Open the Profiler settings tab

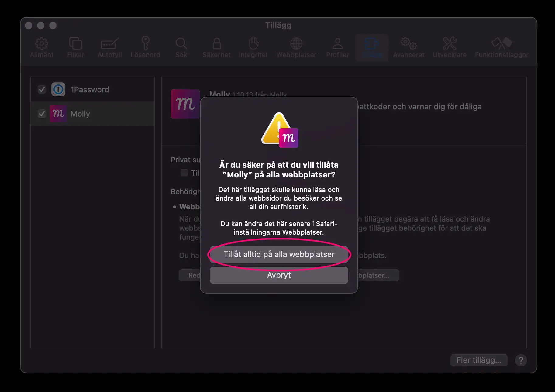tap(337, 47)
